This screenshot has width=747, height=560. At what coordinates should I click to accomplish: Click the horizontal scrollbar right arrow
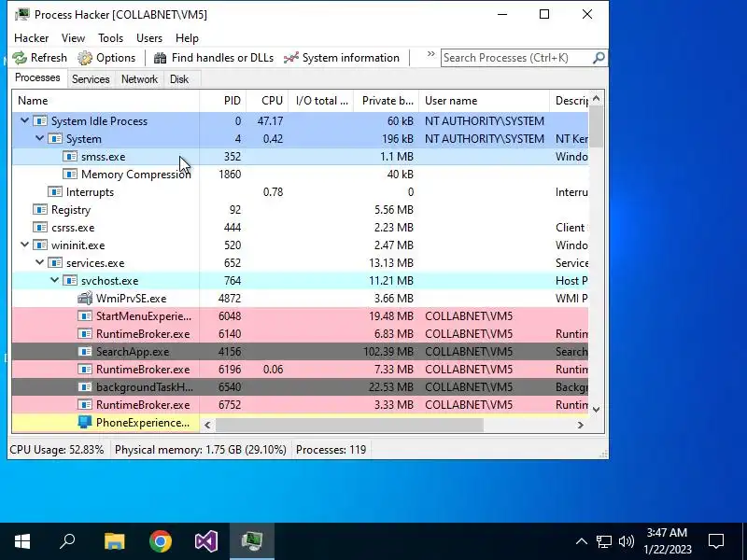pyautogui.click(x=580, y=425)
